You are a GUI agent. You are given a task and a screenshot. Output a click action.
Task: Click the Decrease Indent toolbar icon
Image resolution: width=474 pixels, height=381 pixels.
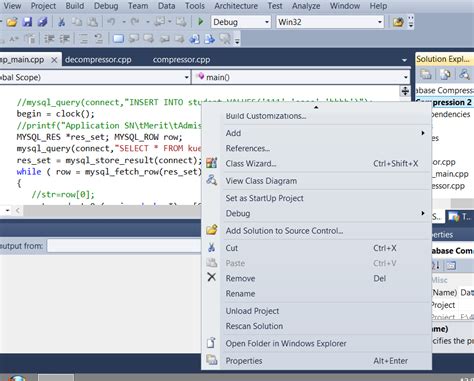point(49,39)
